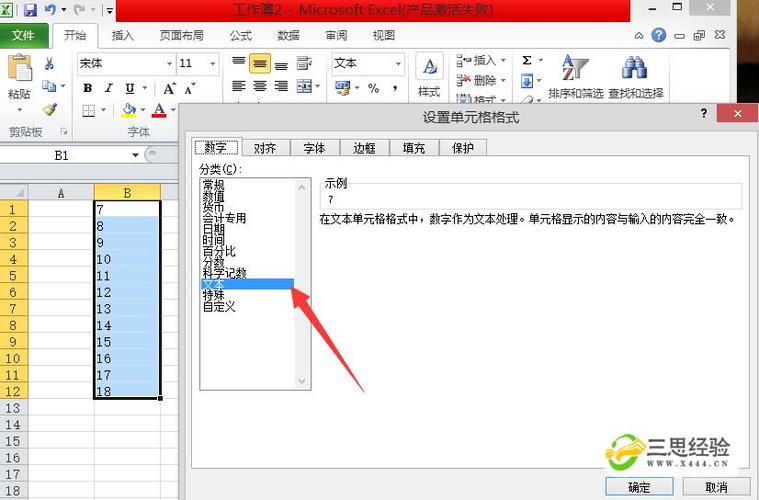
Task: Click the Fill down icon
Action: (527, 80)
